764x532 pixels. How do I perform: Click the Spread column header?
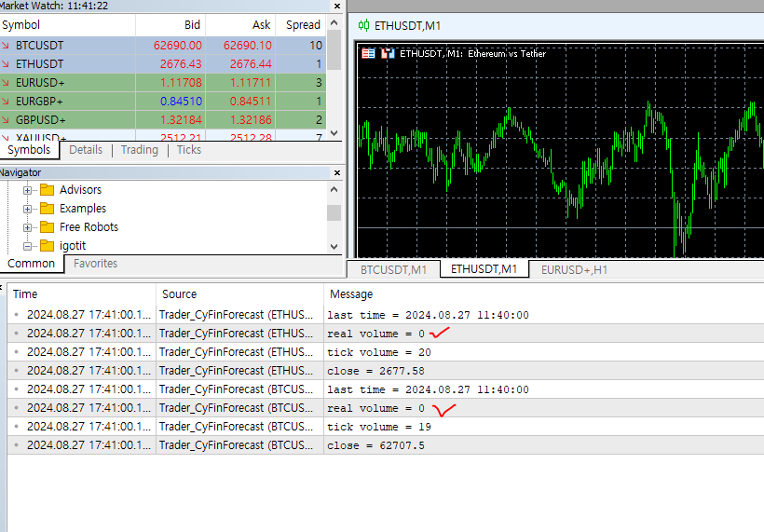coord(301,25)
